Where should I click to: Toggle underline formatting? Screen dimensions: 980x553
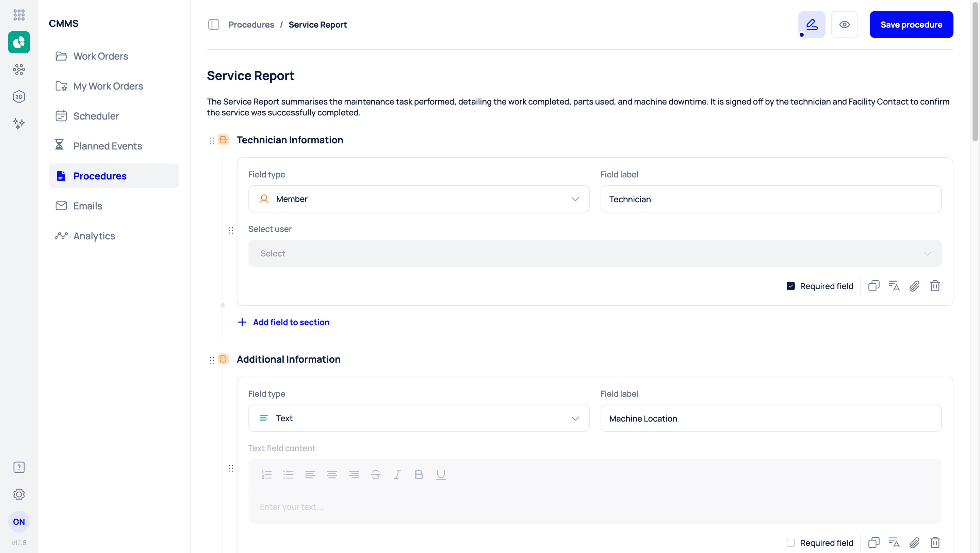pyautogui.click(x=441, y=475)
